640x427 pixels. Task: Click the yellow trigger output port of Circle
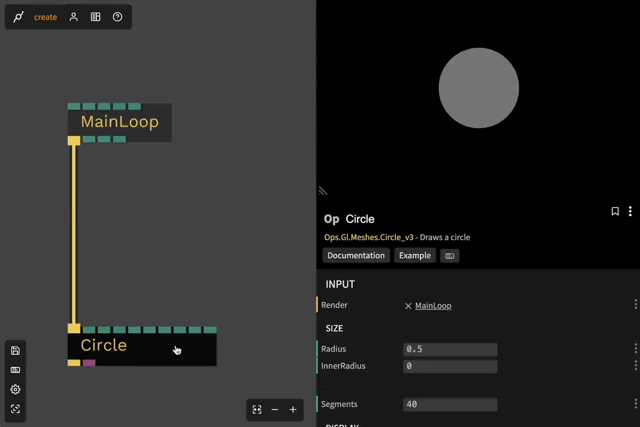[x=74, y=363]
